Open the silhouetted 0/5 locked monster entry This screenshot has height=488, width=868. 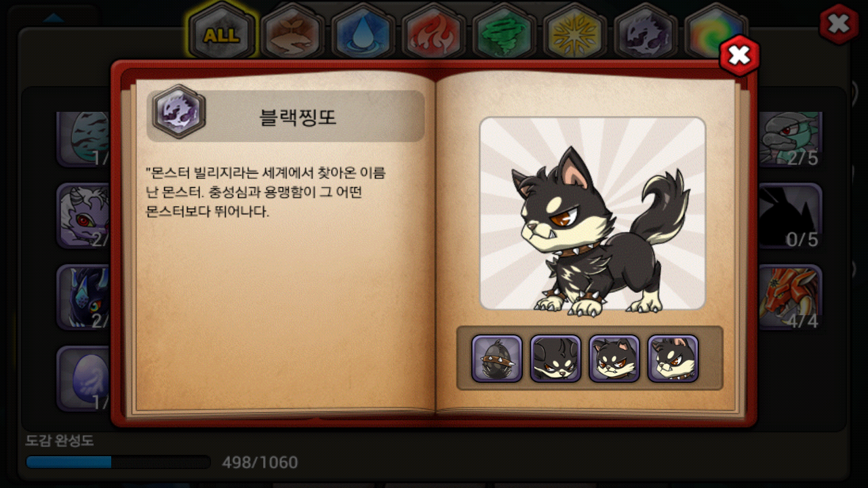pyautogui.click(x=790, y=216)
